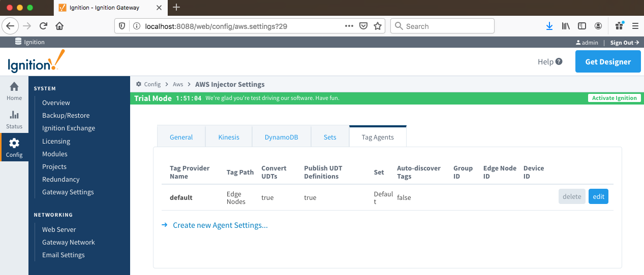The width and height of the screenshot is (644, 275).
Task: Open the Firefox hamburger menu
Action: click(635, 26)
